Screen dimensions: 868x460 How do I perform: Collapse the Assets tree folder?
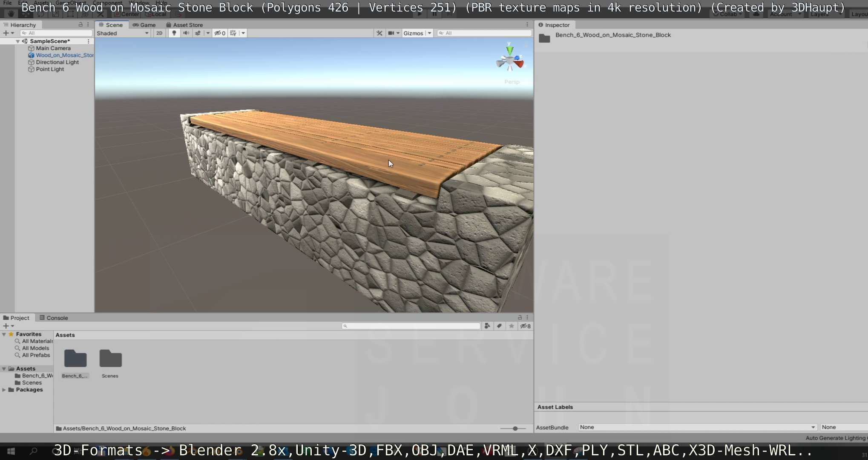[4, 369]
